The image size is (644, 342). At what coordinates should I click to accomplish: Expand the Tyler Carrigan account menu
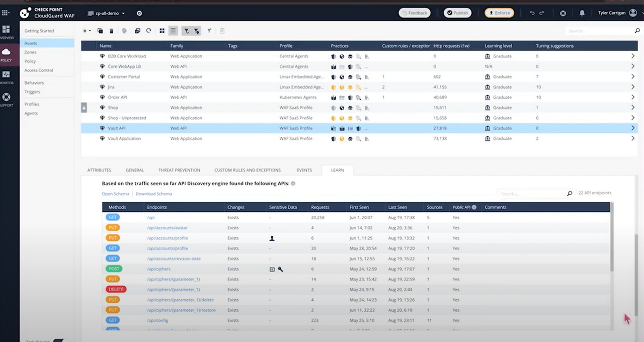[615, 13]
